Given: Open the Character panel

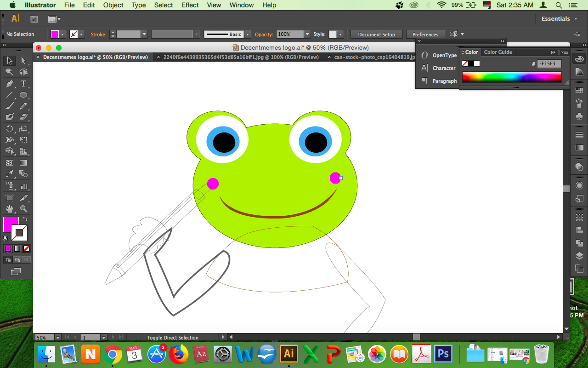Looking at the screenshot, I should [438, 68].
